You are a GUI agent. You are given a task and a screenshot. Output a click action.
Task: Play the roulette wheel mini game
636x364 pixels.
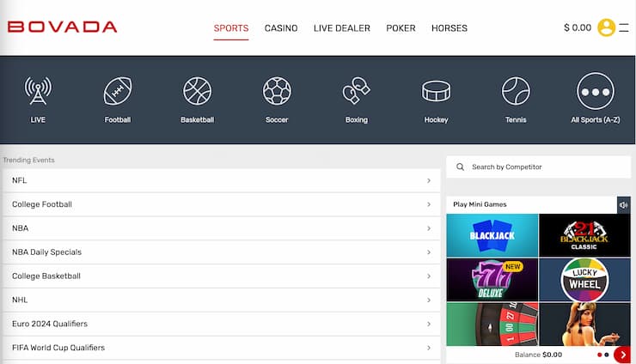[492, 324]
